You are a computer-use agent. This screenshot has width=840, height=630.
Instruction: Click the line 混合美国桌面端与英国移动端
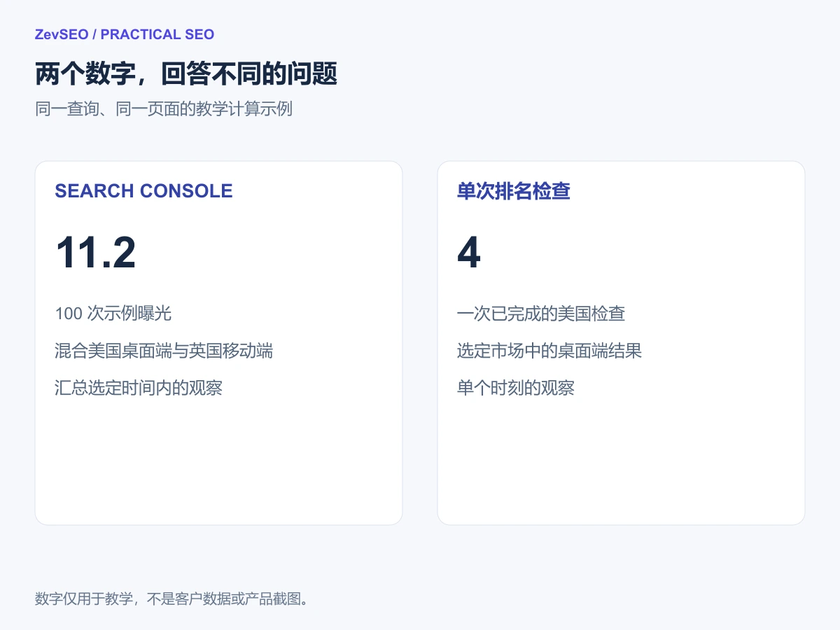pos(164,350)
